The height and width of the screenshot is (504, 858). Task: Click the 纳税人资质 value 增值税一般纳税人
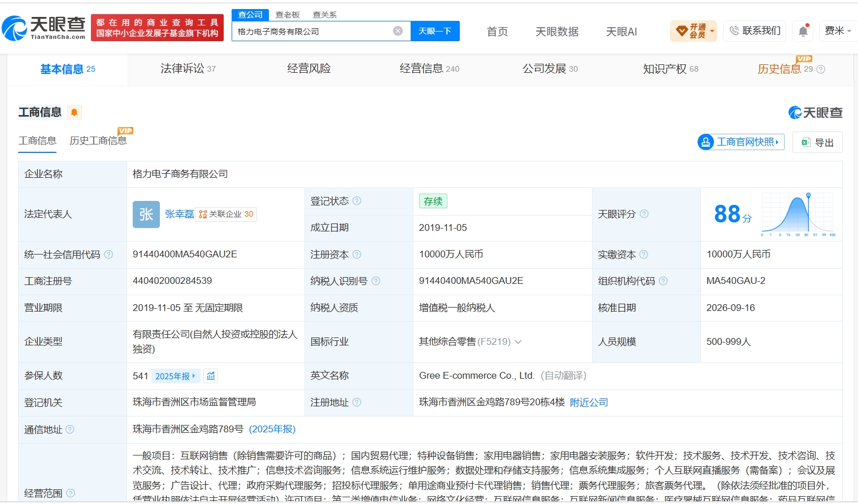click(x=457, y=308)
